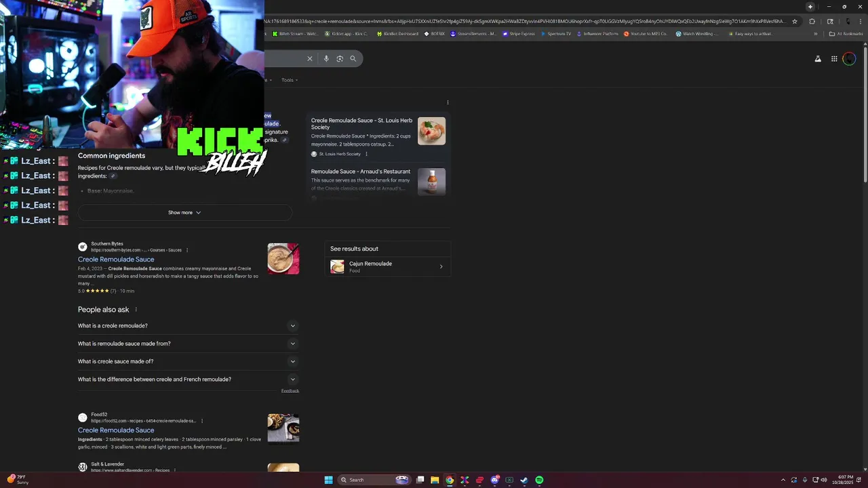Click the Feedback link below questions
The width and height of the screenshot is (868, 488).
pyautogui.click(x=290, y=391)
